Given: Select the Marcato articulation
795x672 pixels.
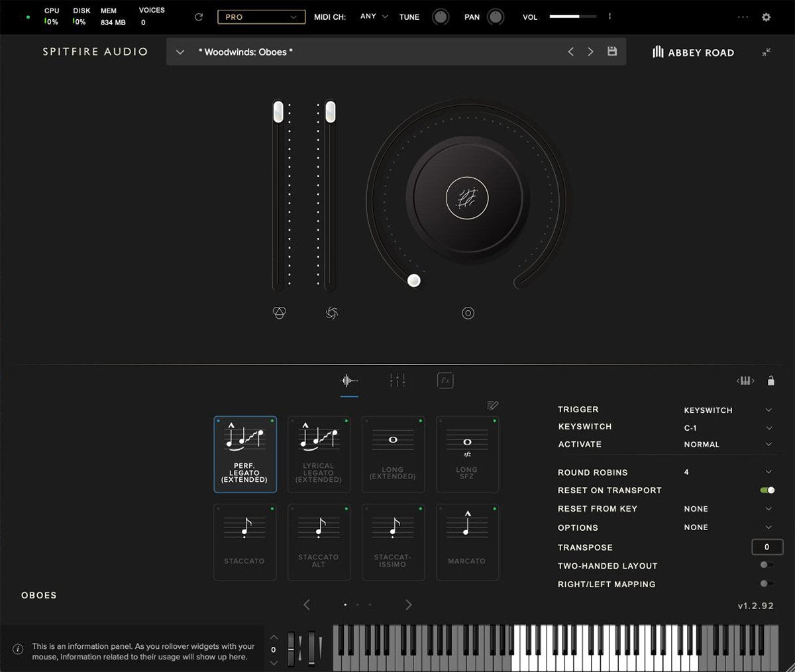Looking at the screenshot, I should (x=467, y=541).
